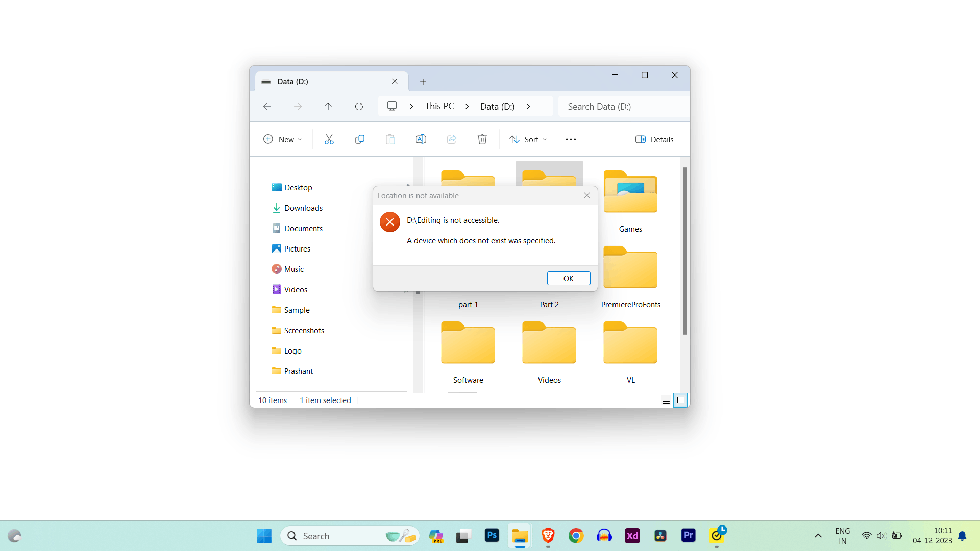Click the Copy icon in toolbar
This screenshot has height=551, width=980.
tap(360, 139)
